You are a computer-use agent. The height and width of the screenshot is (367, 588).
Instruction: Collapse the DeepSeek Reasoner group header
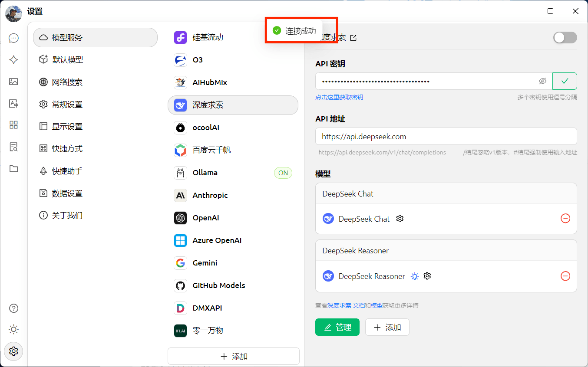(446, 251)
